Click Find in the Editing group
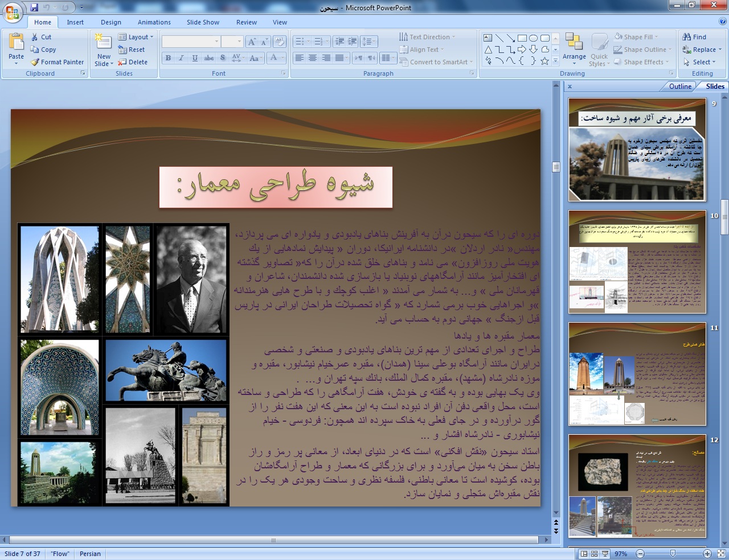Viewport: 729px width, 560px height. pos(694,37)
